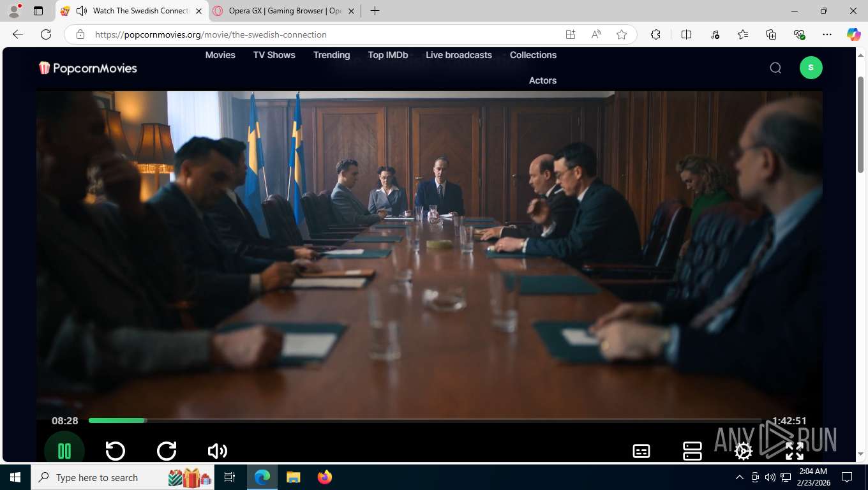Launch Firefox from the taskbar
The height and width of the screenshot is (490, 868).
[325, 477]
